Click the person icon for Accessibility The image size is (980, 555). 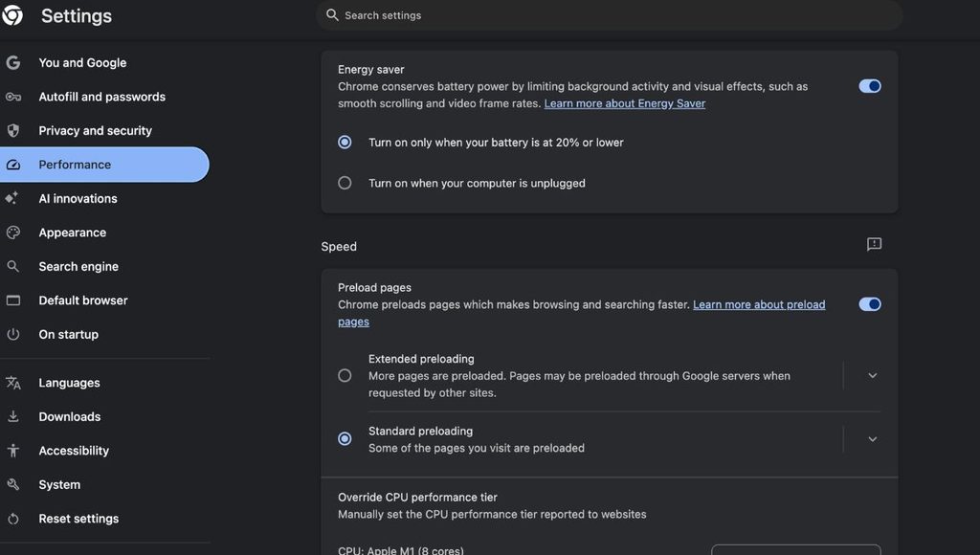click(x=13, y=451)
